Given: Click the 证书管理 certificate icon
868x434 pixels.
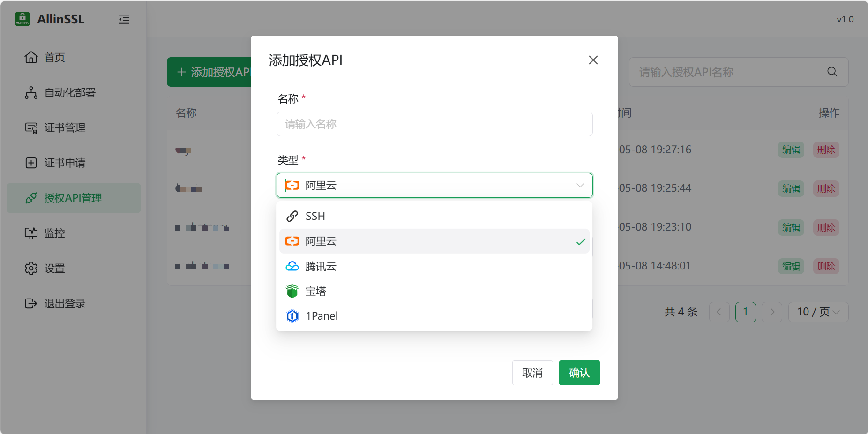Looking at the screenshot, I should tap(31, 127).
